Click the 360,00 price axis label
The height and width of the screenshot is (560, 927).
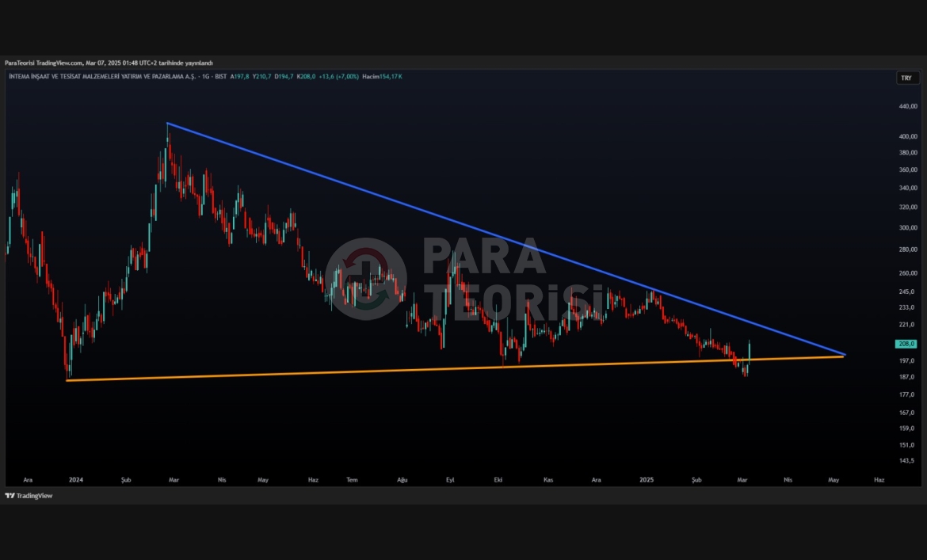[908, 170]
